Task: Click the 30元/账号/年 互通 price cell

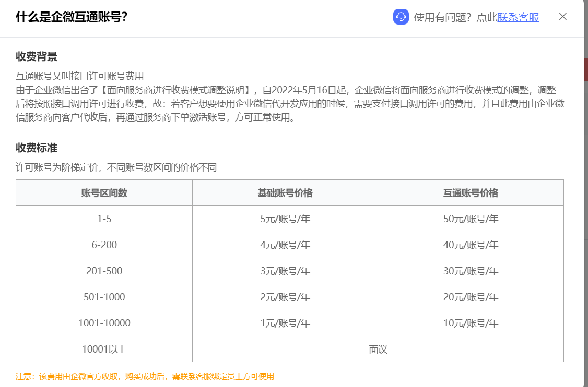Action: pos(471,271)
